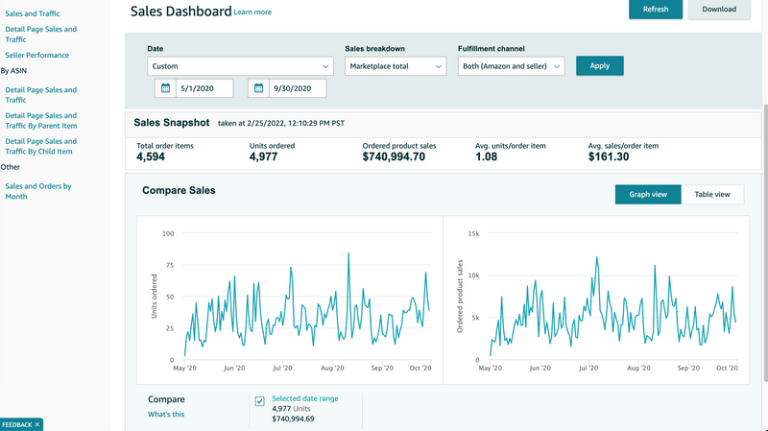Expand the Date range Custom dropdown
This screenshot has height=431, width=768.
coord(240,66)
